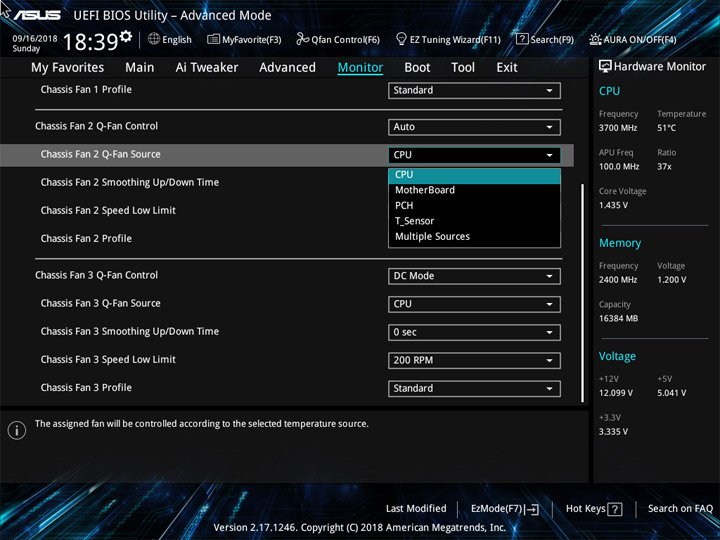Click Last Modified button
The height and width of the screenshot is (540, 720).
pyautogui.click(x=416, y=509)
